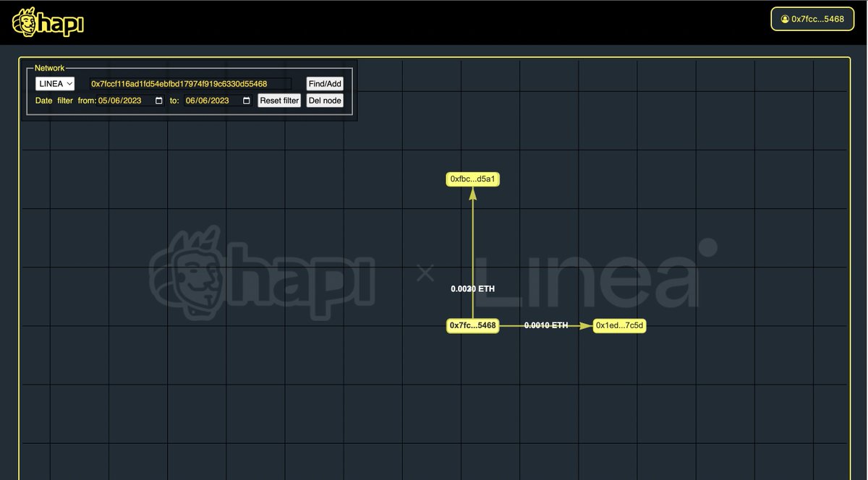
Task: Open the LINEA network dropdown
Action: click(x=55, y=84)
